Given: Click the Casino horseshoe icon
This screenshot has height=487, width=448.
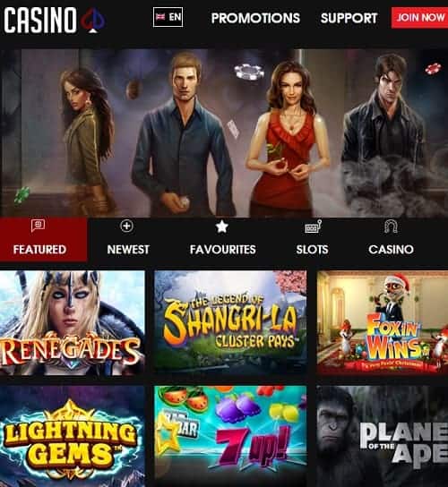Looking at the screenshot, I should coord(391,226).
